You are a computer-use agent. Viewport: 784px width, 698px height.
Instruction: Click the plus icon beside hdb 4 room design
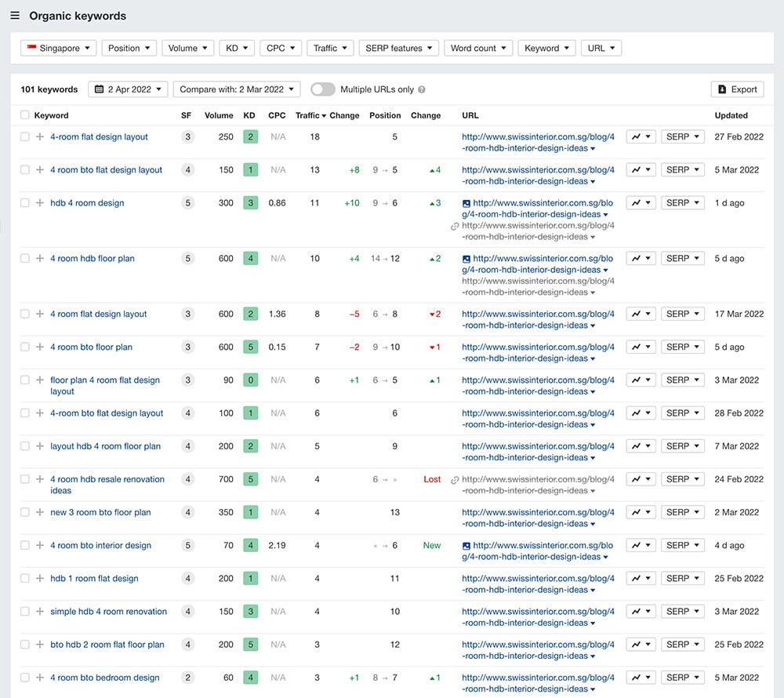(40, 203)
